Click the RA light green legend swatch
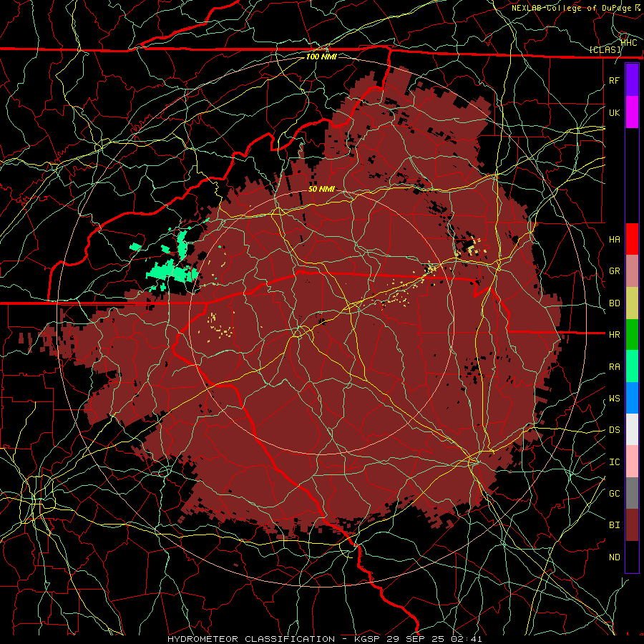Viewport: 644px width, 644px height. [632, 366]
